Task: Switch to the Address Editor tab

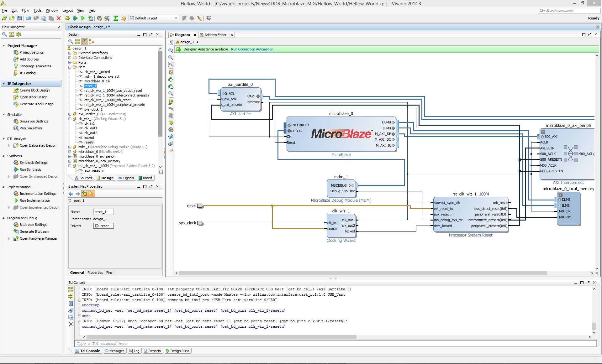Action: pyautogui.click(x=215, y=35)
